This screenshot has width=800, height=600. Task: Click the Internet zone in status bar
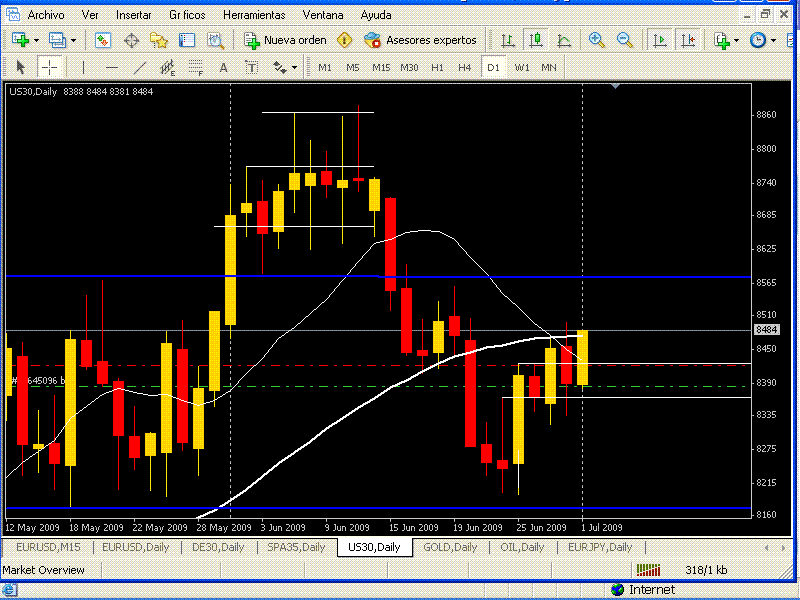click(651, 590)
